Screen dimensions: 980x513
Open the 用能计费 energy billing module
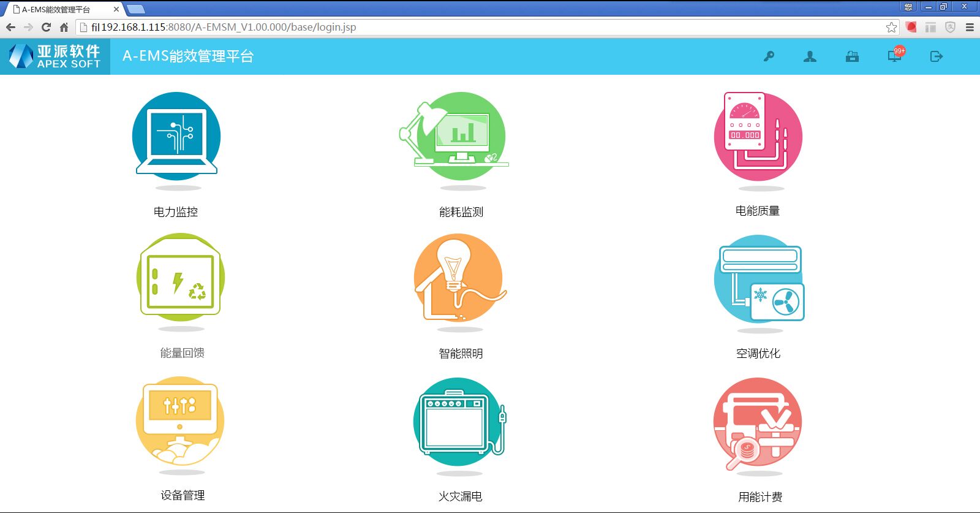[758, 422]
